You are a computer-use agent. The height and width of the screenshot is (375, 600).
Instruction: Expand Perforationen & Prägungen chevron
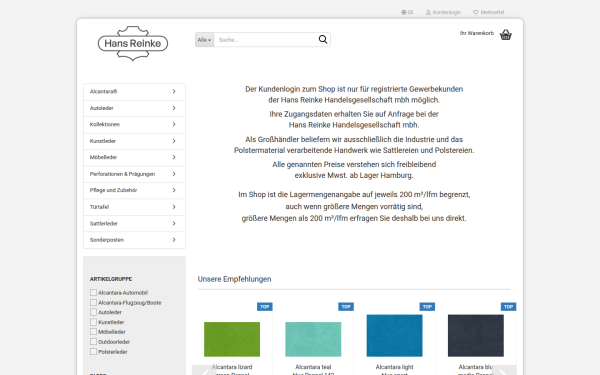click(174, 174)
